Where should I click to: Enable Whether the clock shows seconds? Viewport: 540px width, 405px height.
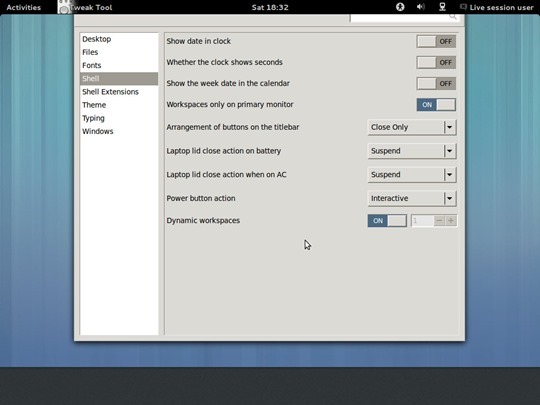(x=436, y=62)
